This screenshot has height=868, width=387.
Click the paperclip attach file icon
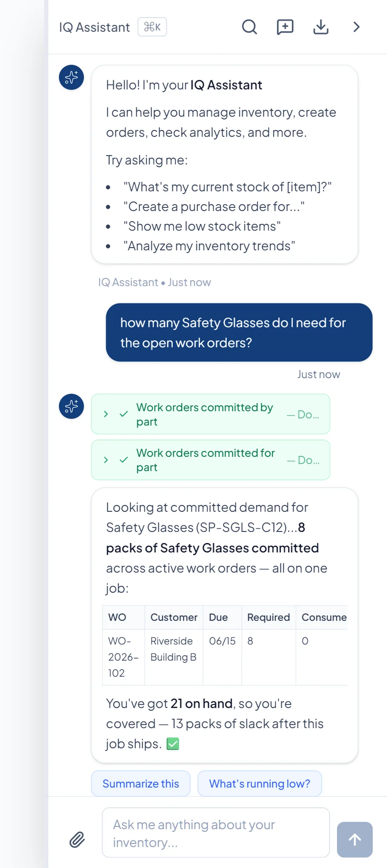coord(77,840)
